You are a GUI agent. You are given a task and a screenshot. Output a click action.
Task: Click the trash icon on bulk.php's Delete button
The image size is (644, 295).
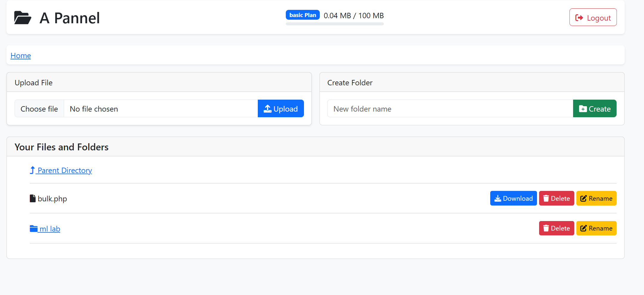click(546, 198)
